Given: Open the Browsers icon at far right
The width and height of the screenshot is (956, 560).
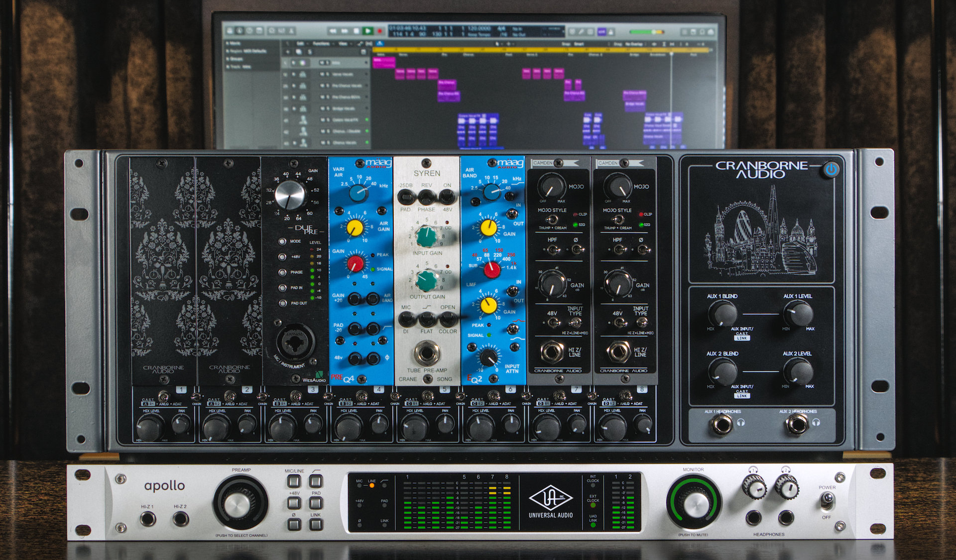Looking at the screenshot, I should 711,32.
